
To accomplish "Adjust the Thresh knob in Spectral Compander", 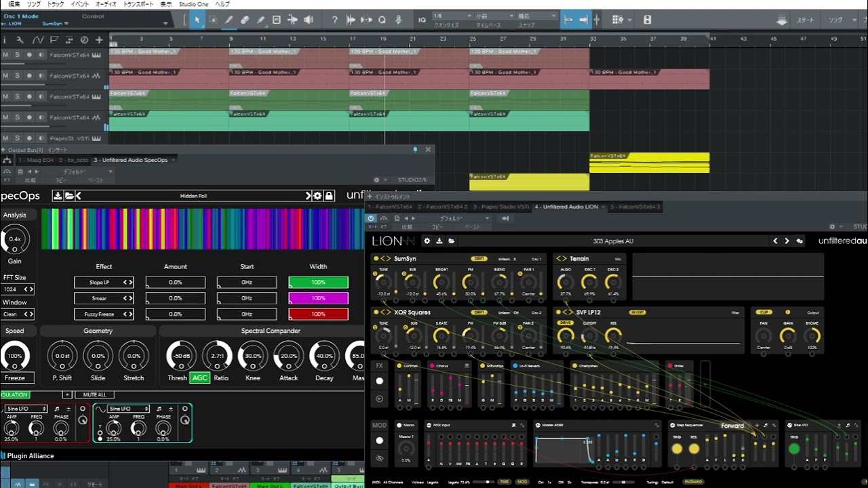I will 181,355.
